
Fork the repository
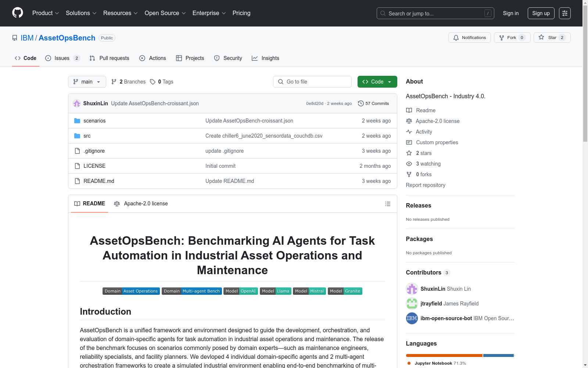(512, 38)
